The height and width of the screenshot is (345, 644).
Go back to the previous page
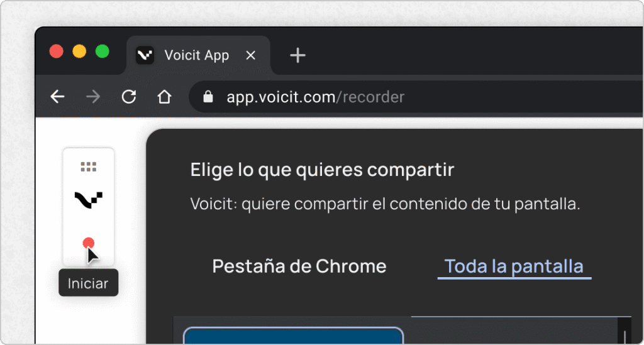pyautogui.click(x=57, y=97)
